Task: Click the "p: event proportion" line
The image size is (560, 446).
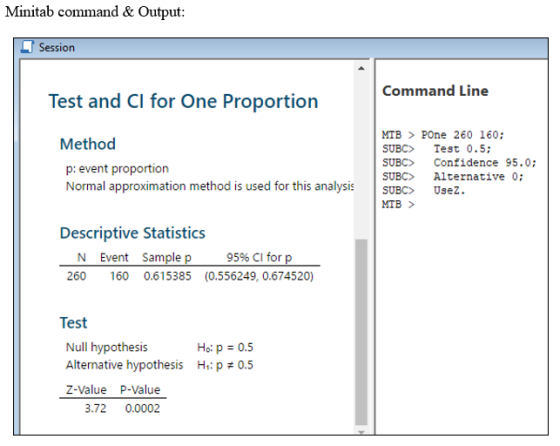Action: [117, 169]
